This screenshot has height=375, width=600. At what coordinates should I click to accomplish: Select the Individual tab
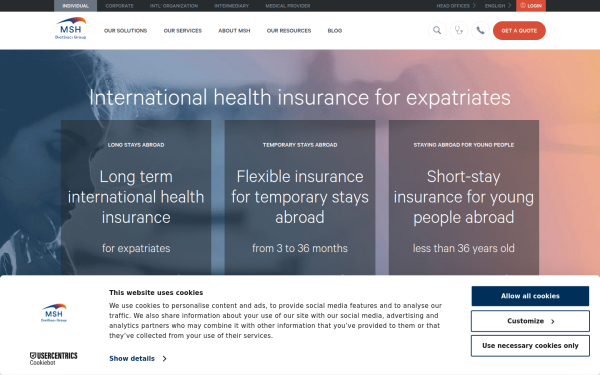pos(75,6)
